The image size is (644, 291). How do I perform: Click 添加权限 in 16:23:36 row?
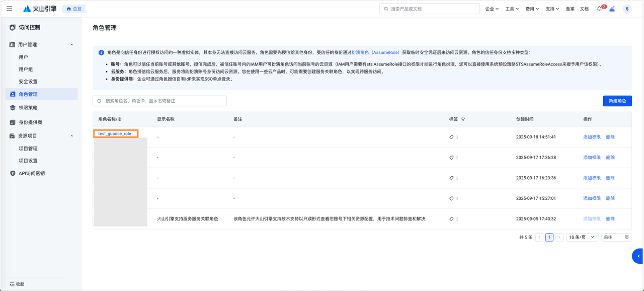592,178
